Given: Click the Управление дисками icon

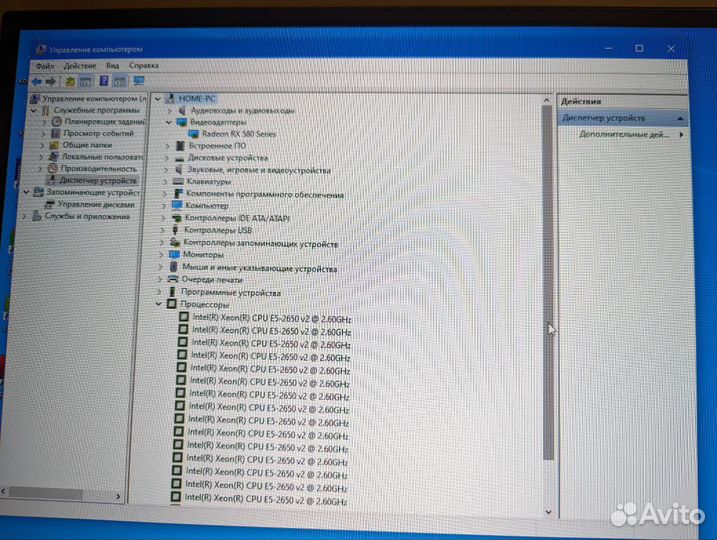Looking at the screenshot, I should (49, 204).
